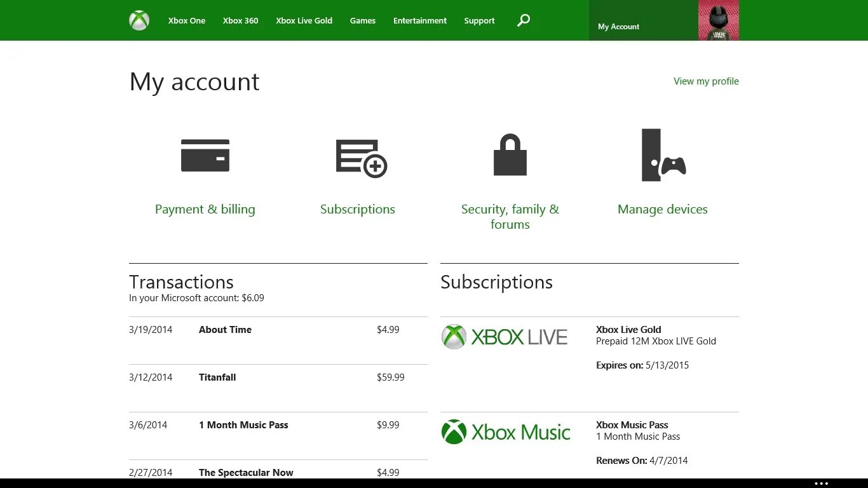
Task: Click the Xbox Music logo
Action: point(506,432)
